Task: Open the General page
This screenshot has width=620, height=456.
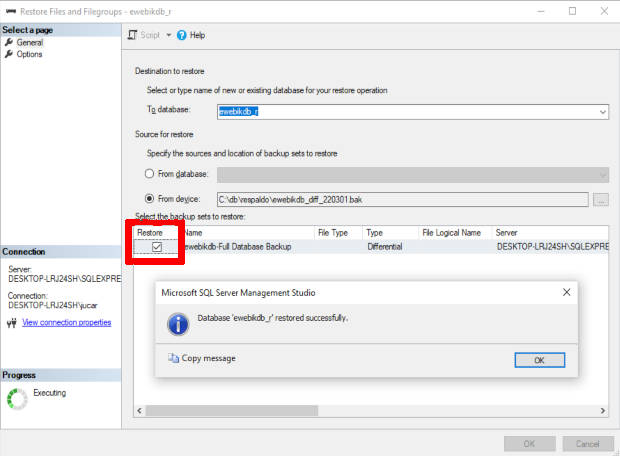Action: tap(30, 42)
